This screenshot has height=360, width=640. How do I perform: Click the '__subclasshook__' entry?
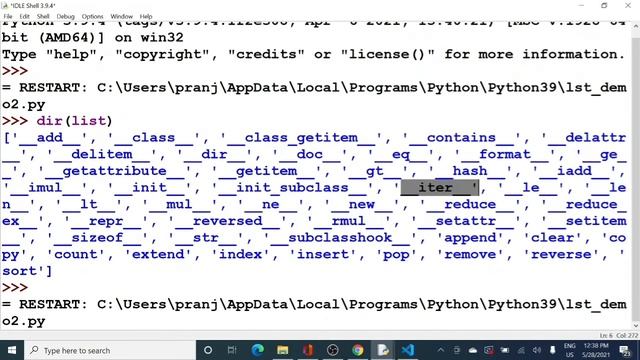(x=340, y=238)
